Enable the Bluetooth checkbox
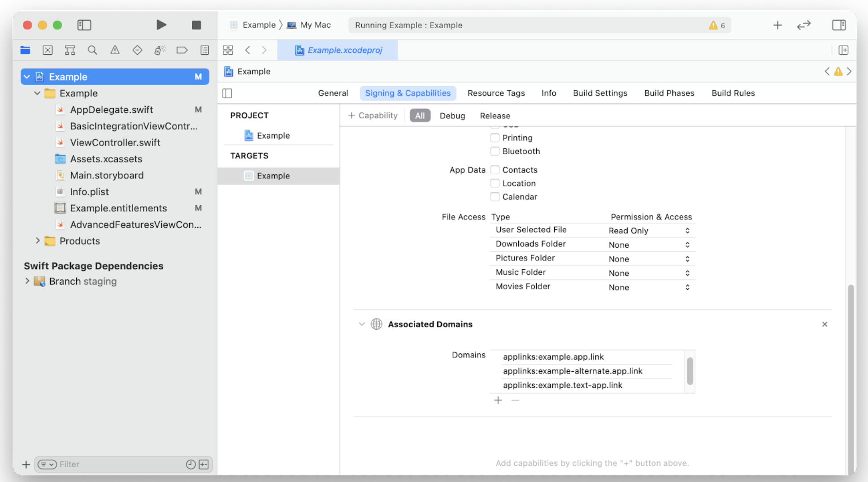The width and height of the screenshot is (868, 482). [495, 151]
